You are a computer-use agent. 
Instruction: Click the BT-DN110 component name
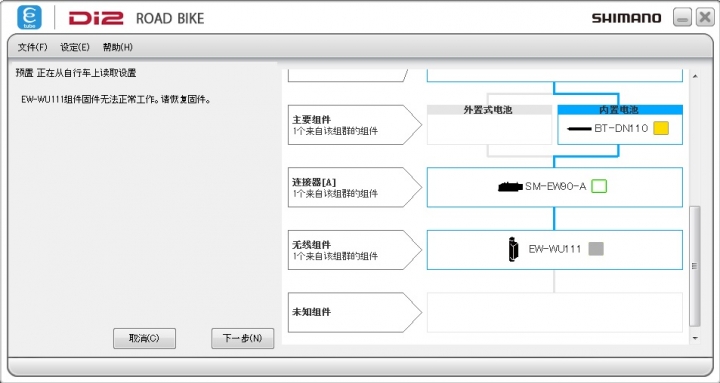tap(621, 129)
